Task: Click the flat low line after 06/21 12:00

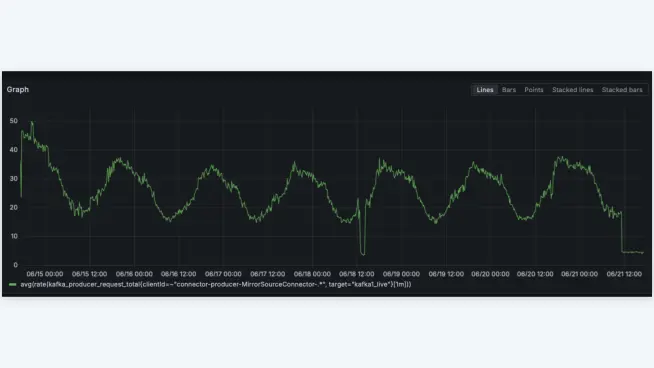Action: 632,252
